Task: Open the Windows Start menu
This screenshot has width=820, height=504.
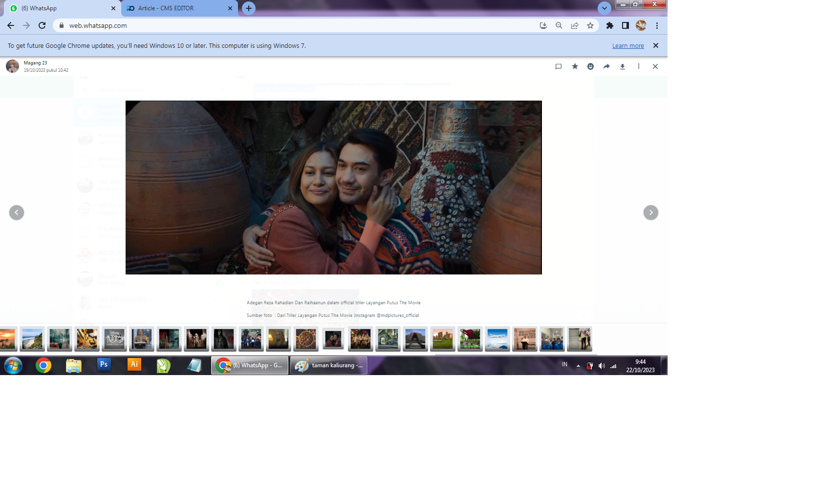Action: click(13, 365)
